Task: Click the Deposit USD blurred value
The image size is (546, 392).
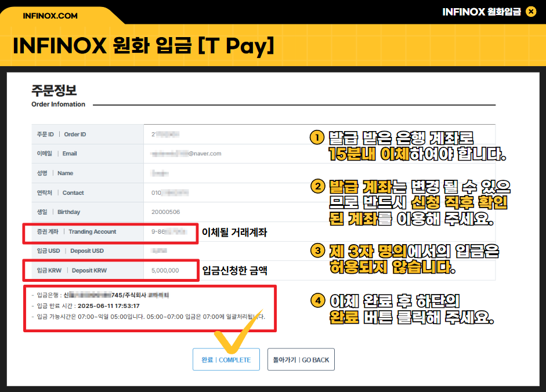Action: [160, 251]
